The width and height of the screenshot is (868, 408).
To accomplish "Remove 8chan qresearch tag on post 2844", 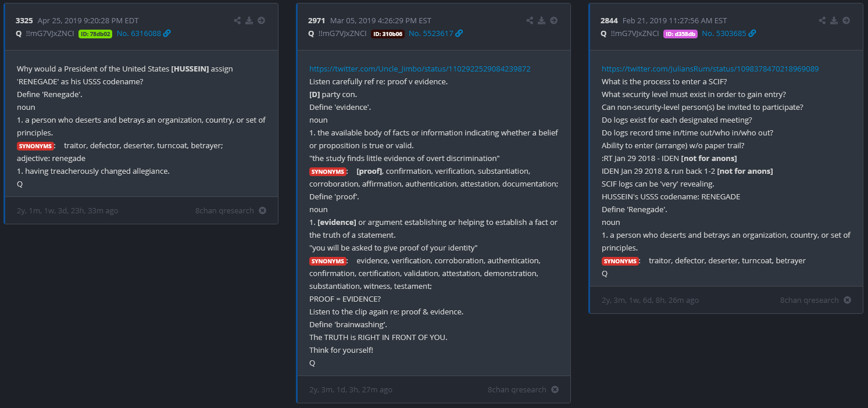I will (x=847, y=300).
